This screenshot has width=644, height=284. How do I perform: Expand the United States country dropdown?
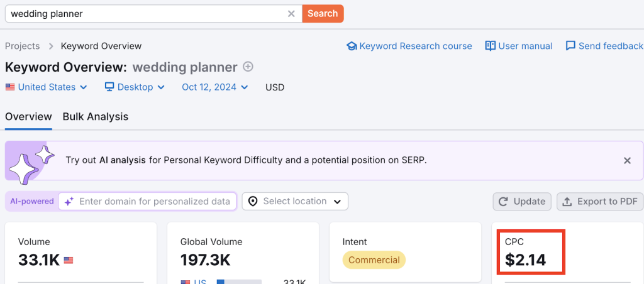coord(47,87)
